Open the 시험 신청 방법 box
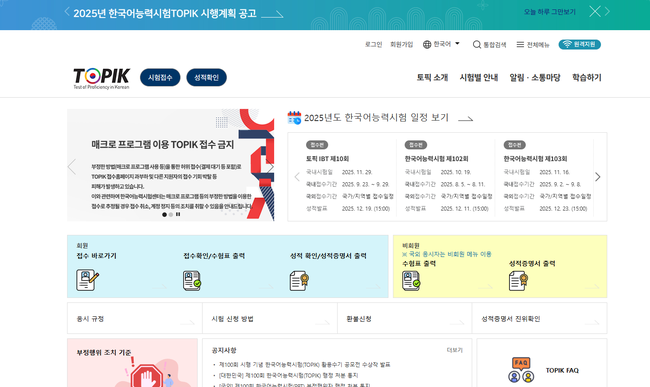This screenshot has height=387, width=650. click(270, 318)
